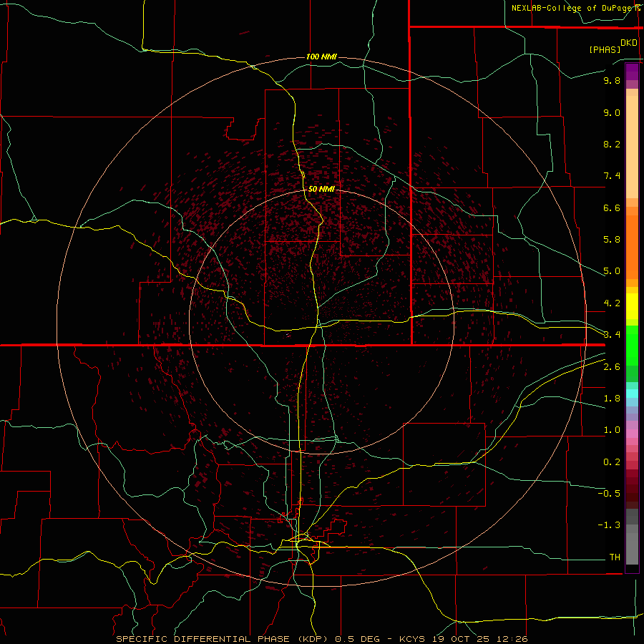Click the orange segment of the color bar
644x644 pixels.
tap(632, 246)
